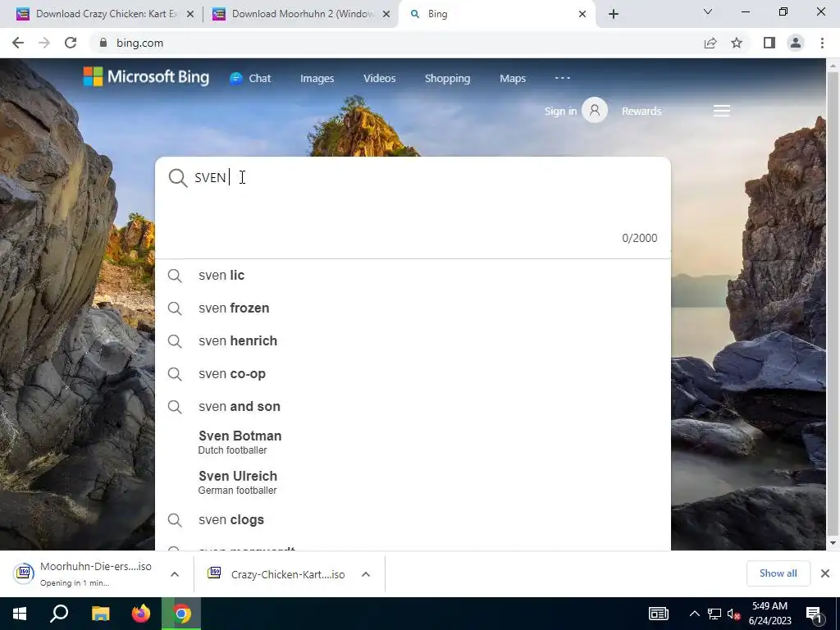Expand options for Crazy-Chicken-Kart iso download
The height and width of the screenshot is (630, 840).
366,574
